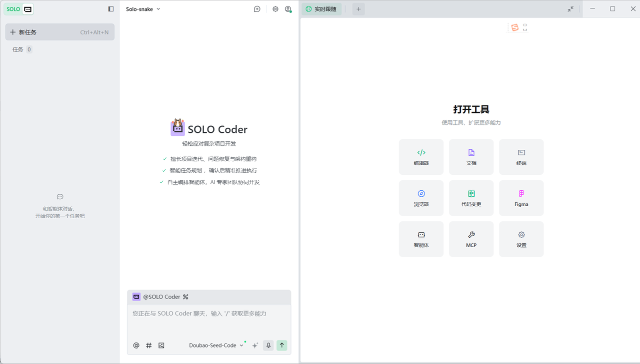Click the new chat bubble icon
Screen dimensions: 640x364
(x=257, y=9)
